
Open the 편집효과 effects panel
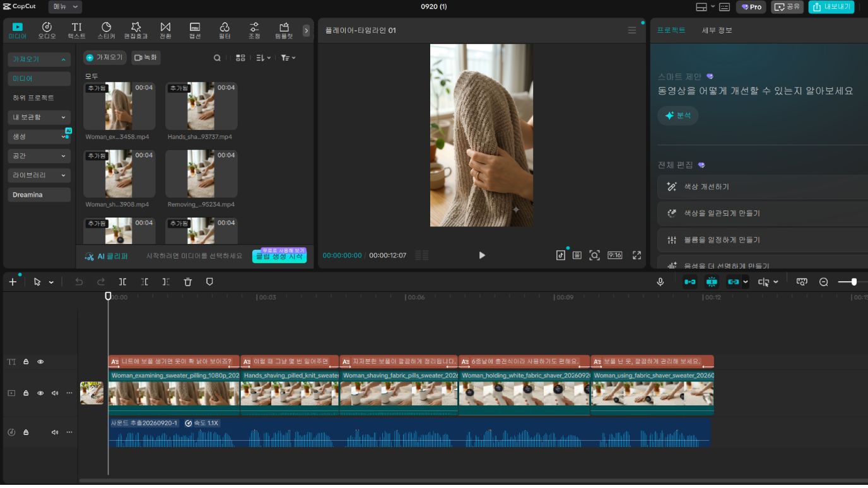point(136,30)
